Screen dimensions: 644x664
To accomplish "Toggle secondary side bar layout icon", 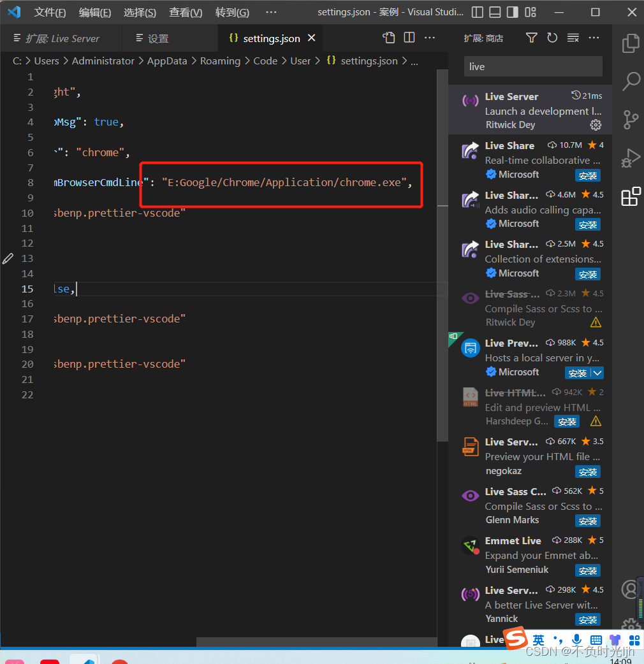I will (x=512, y=12).
